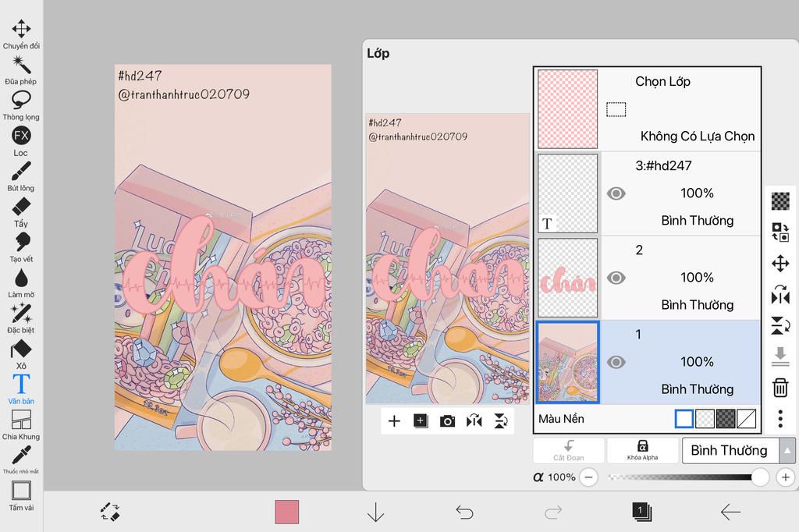Merge layer down with the download arrow icon
The width and height of the screenshot is (799, 532).
click(780, 356)
